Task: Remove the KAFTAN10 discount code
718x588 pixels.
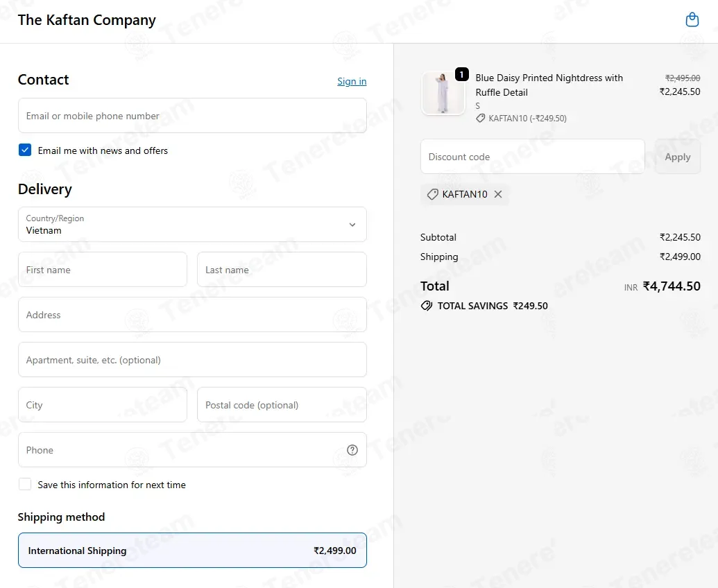Action: pos(498,194)
